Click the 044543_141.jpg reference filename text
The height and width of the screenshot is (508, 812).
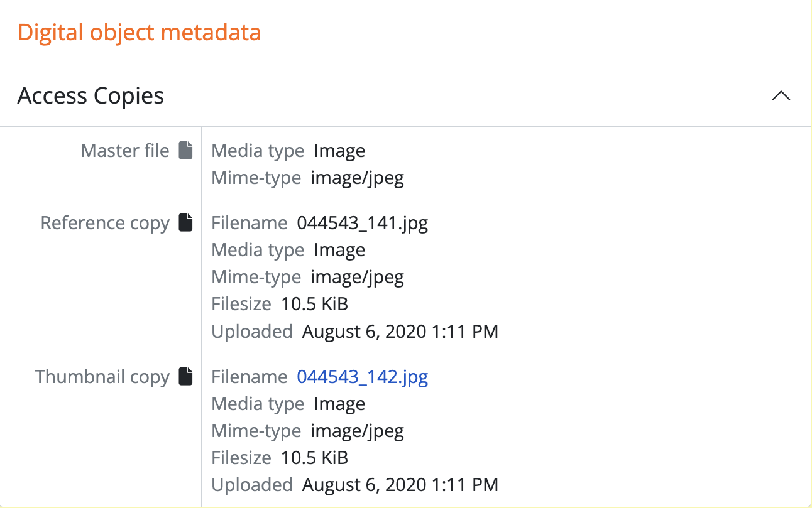[x=363, y=223]
